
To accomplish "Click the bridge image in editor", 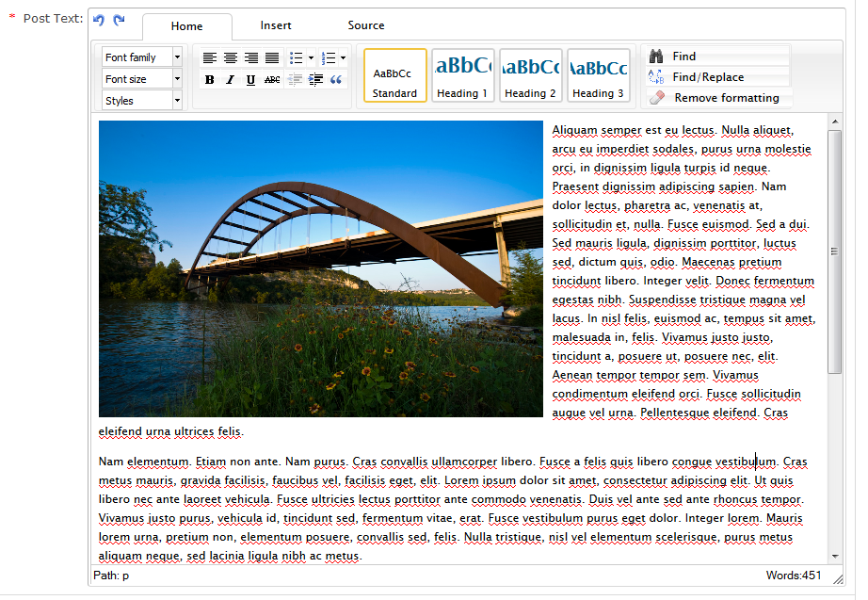I will click(321, 268).
